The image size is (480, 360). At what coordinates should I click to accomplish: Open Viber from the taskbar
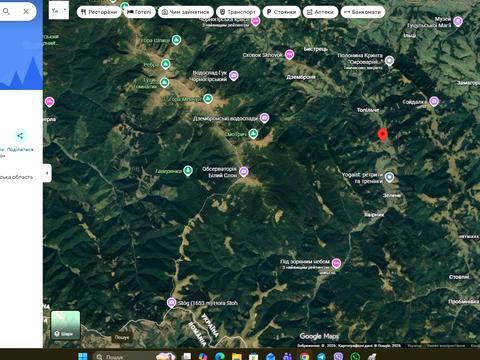(338, 356)
